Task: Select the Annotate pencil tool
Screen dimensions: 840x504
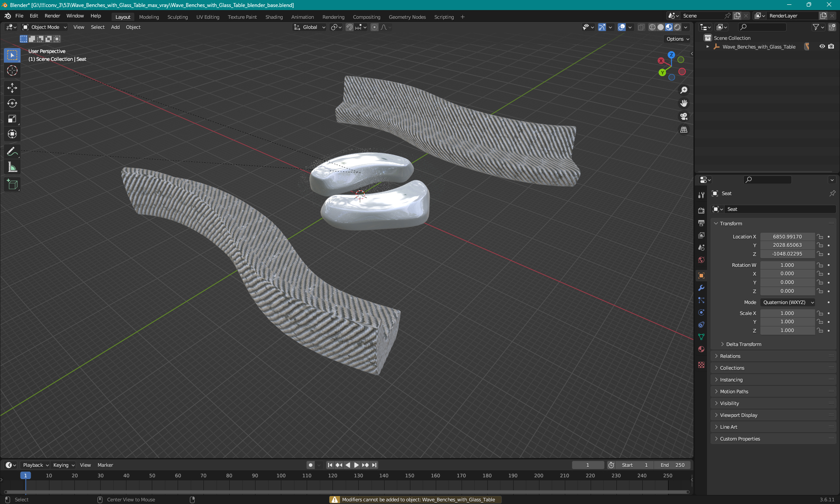Action: coord(12,152)
